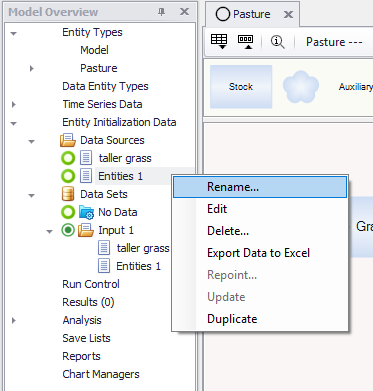Select the Data Sources label
373x391 pixels.
[x=112, y=140]
